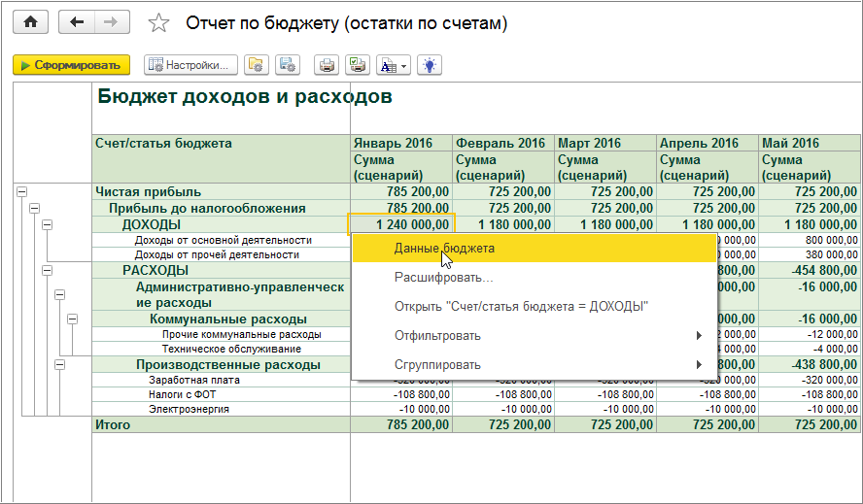Go back with the left arrow
This screenshot has width=863, height=504.
pos(77,22)
